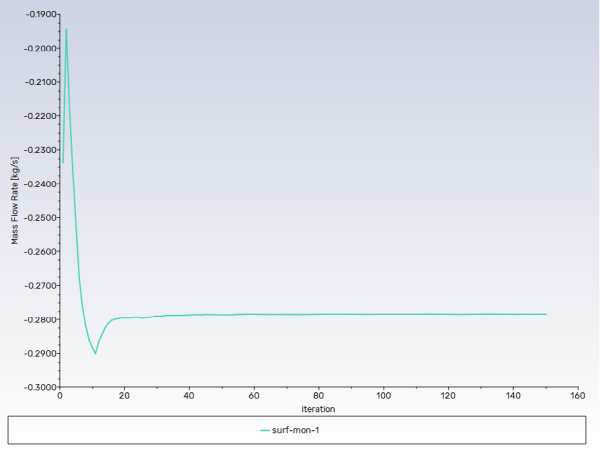Click the -0.2000 y-axis label
Viewport: 600px width, 450px height.
tap(40, 48)
